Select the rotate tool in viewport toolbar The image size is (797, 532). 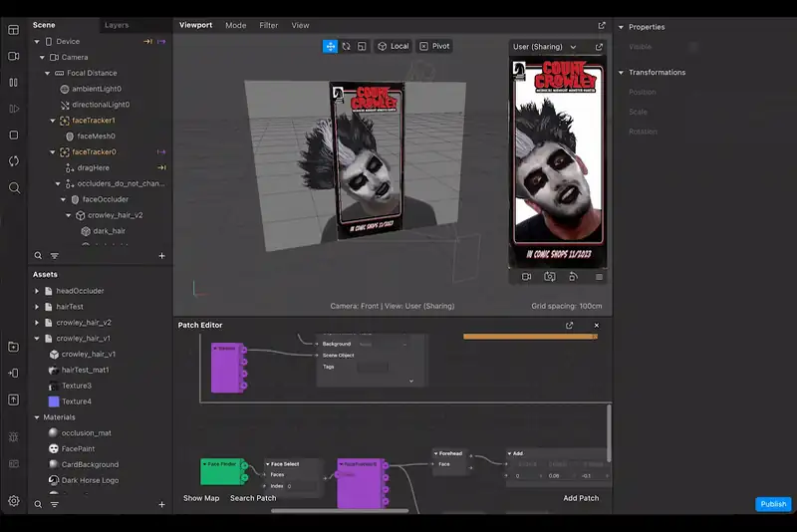point(346,46)
